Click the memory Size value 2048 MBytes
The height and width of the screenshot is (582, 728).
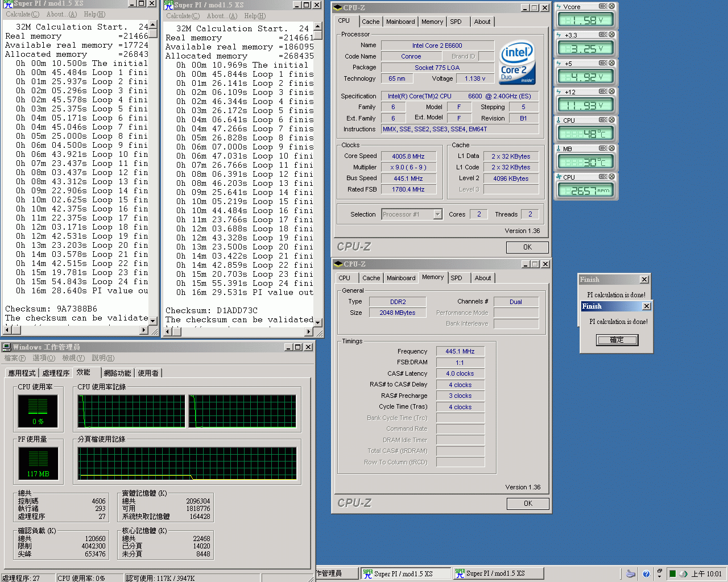pos(398,313)
